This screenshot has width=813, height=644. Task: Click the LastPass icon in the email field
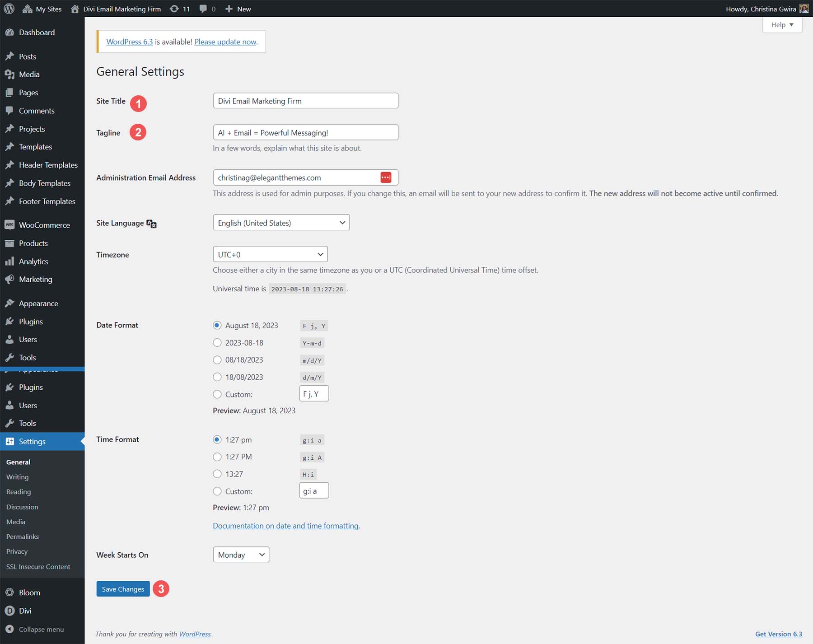(386, 177)
